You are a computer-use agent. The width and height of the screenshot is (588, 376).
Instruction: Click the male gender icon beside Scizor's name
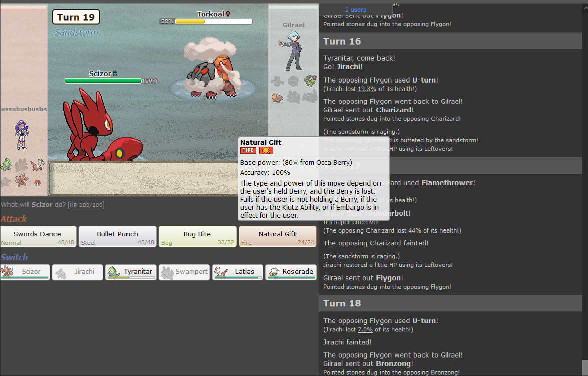pyautogui.click(x=115, y=74)
